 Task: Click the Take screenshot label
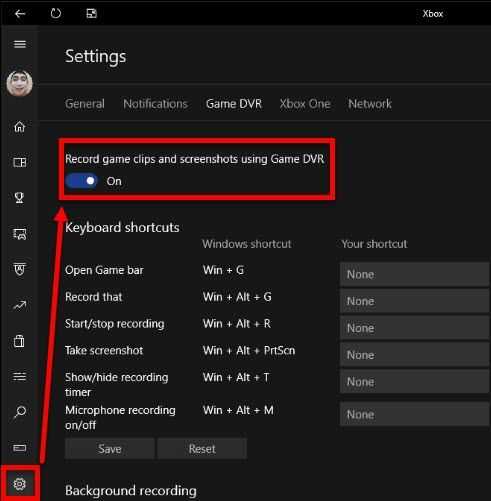[x=104, y=350]
